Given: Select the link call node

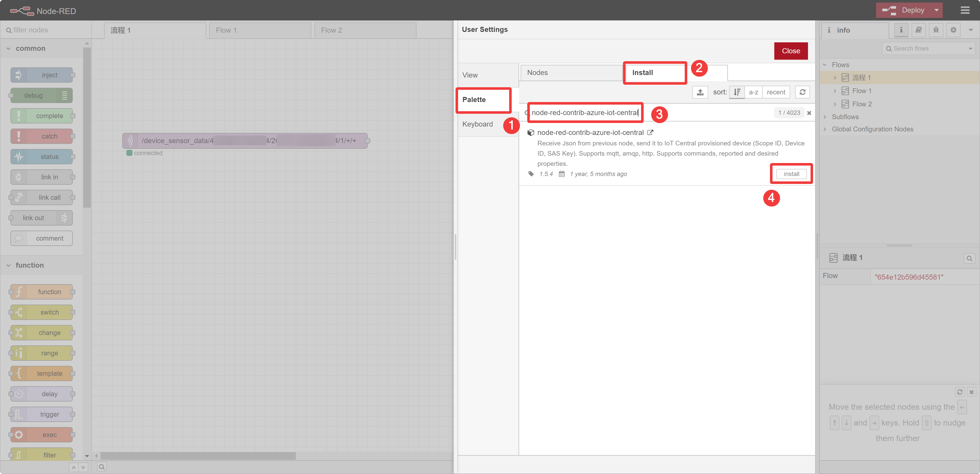Looking at the screenshot, I should 42,197.
